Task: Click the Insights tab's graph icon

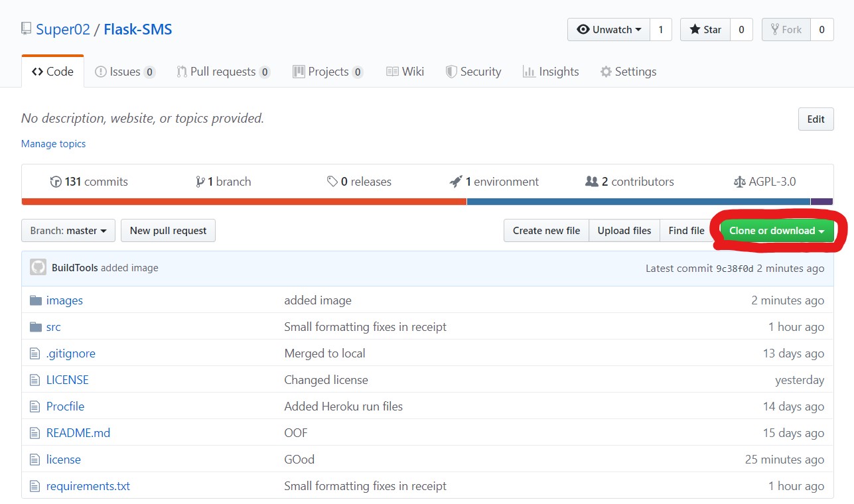Action: pyautogui.click(x=529, y=72)
